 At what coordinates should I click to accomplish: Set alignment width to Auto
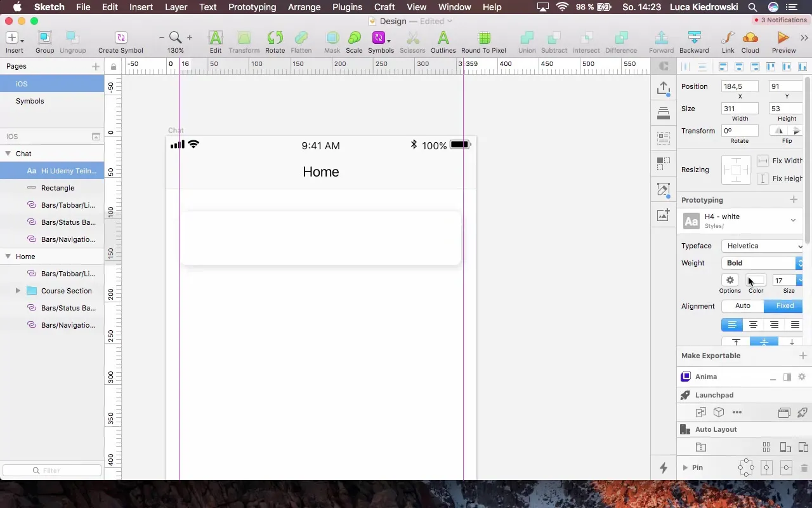[743, 305]
